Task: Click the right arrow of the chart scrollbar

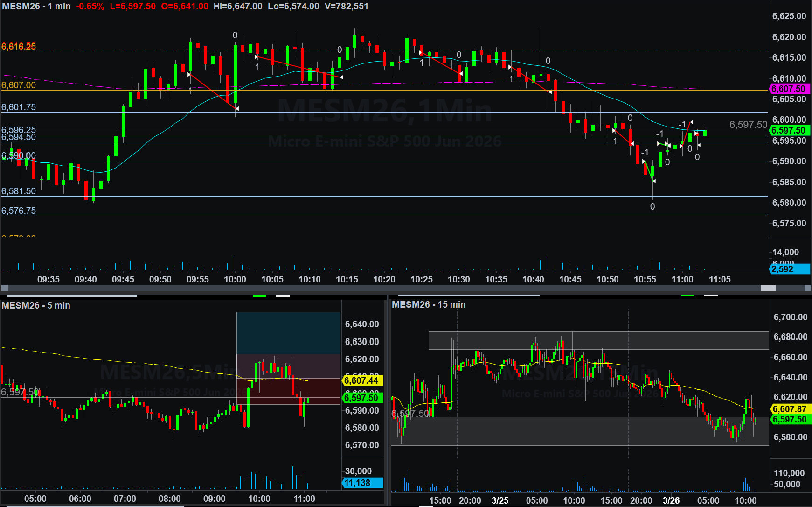Action: (807, 288)
